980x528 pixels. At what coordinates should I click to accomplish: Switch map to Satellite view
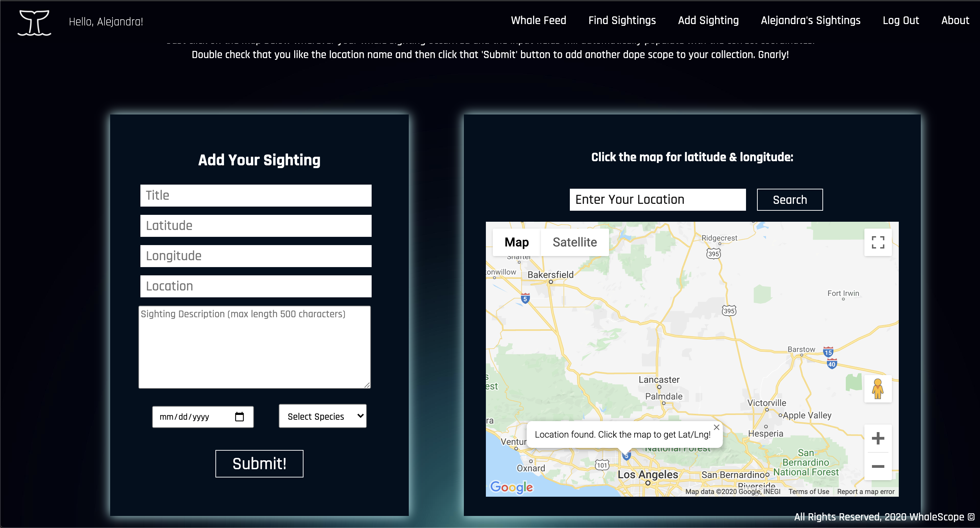575,243
